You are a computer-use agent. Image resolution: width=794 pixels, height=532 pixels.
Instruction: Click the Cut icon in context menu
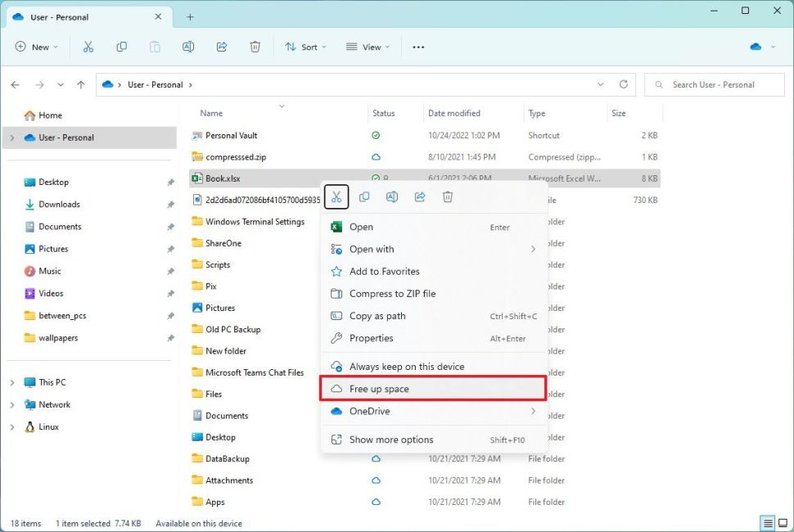coord(336,197)
